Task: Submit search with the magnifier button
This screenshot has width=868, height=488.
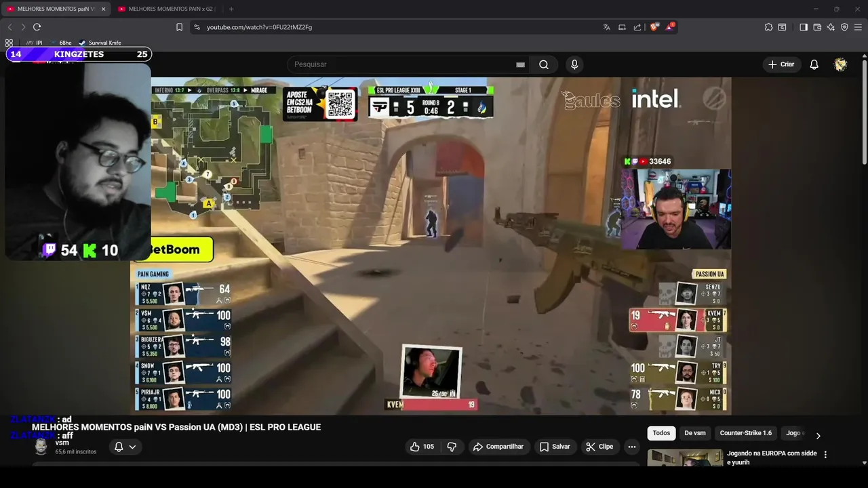Action: tap(544, 64)
